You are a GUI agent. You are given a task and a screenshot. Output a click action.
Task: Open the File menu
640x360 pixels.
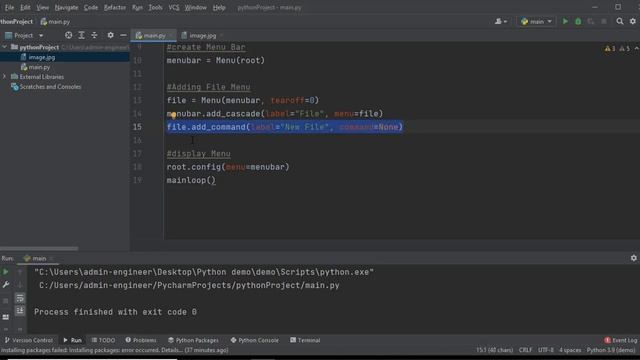click(9, 7)
